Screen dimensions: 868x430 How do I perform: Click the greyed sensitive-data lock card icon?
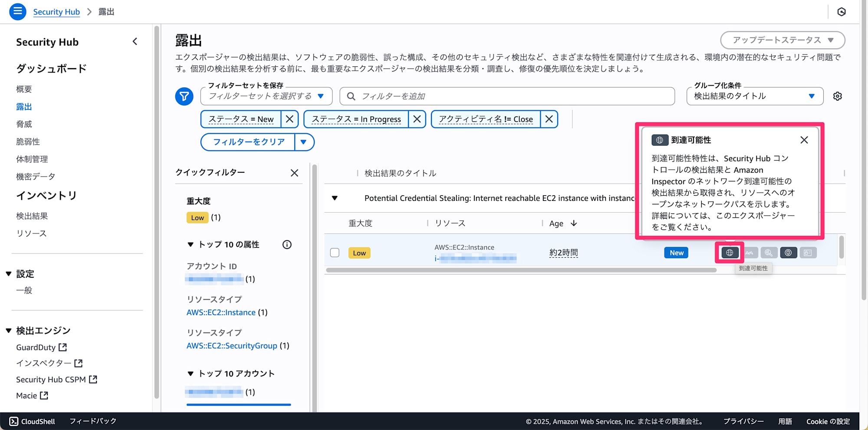(x=808, y=253)
